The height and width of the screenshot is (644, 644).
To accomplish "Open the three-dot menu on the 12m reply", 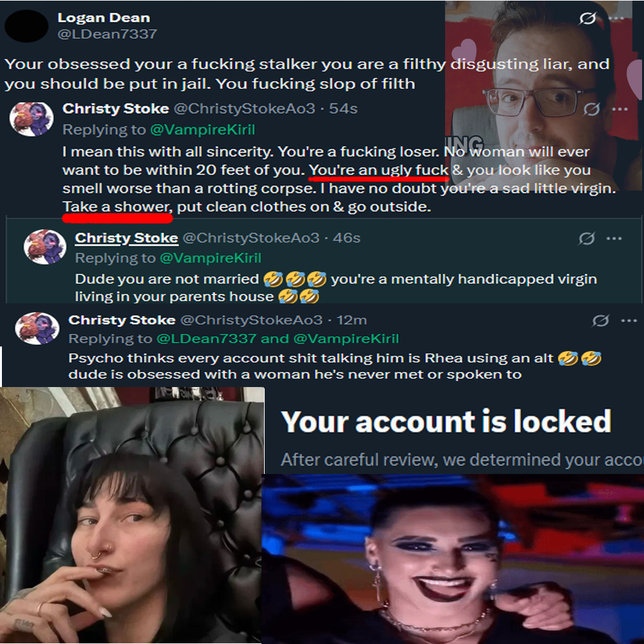I will click(x=629, y=321).
